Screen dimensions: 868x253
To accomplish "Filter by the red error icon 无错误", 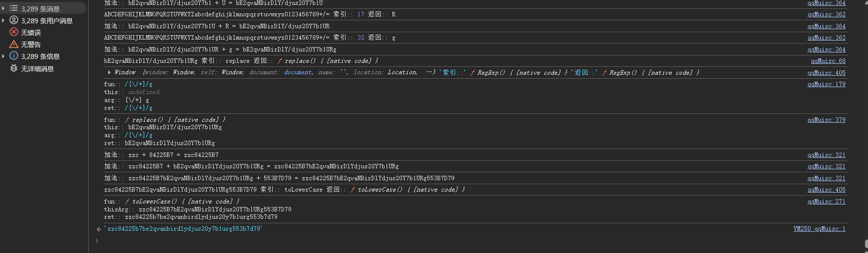I will click(14, 32).
